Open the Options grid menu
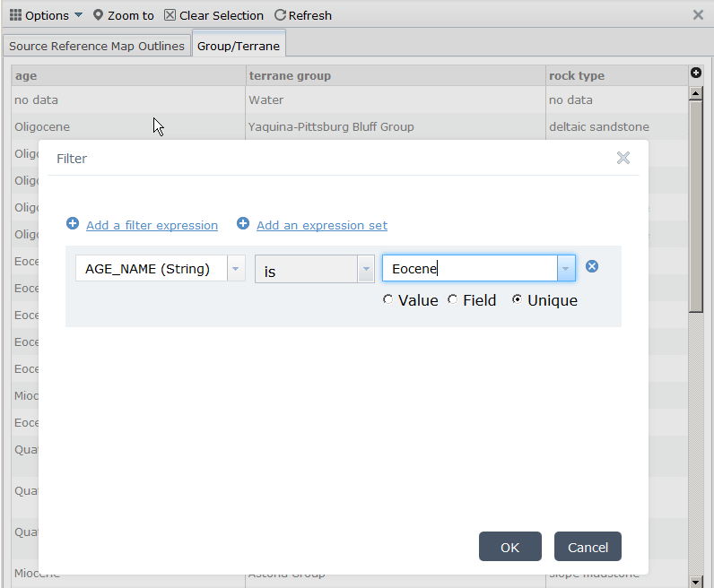Viewport: 714px width, 588px height. [15, 15]
